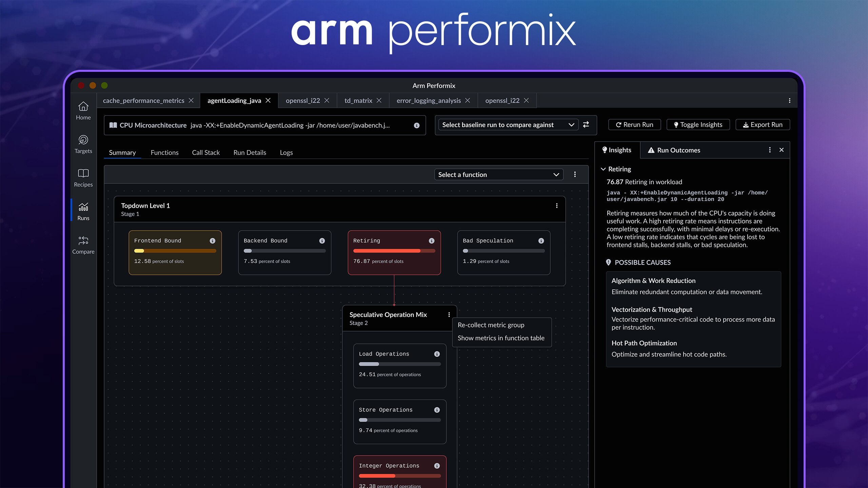Click the swap baseline comparison arrows icon
Viewport: 868px width, 488px height.
[x=586, y=125]
